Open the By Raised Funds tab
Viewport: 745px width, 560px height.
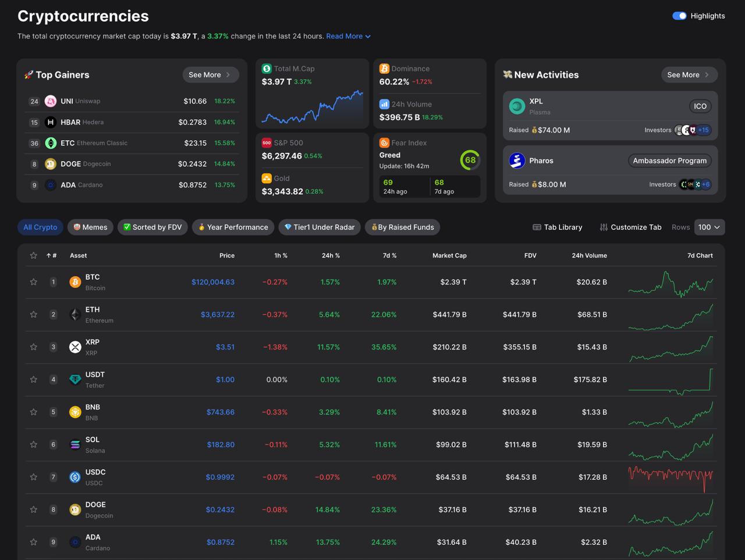402,227
